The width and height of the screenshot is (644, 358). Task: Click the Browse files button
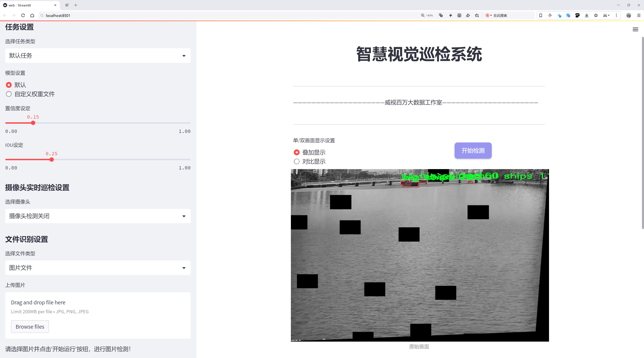tap(30, 327)
